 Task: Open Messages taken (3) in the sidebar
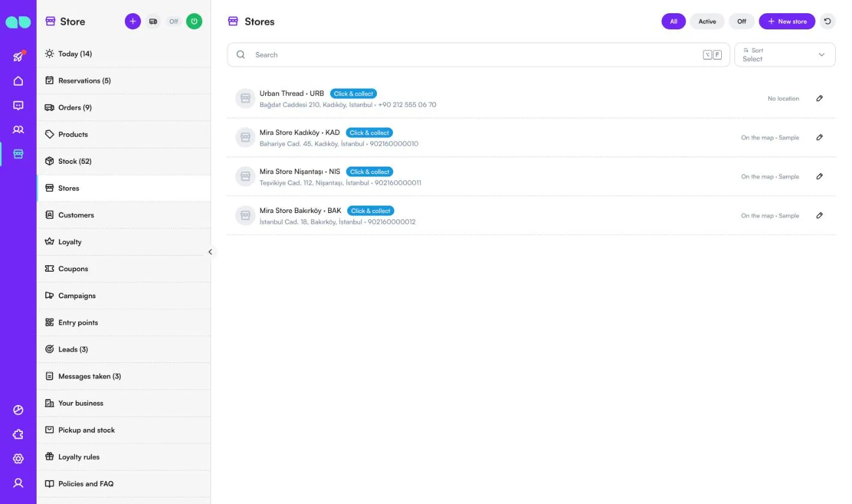tap(124, 376)
